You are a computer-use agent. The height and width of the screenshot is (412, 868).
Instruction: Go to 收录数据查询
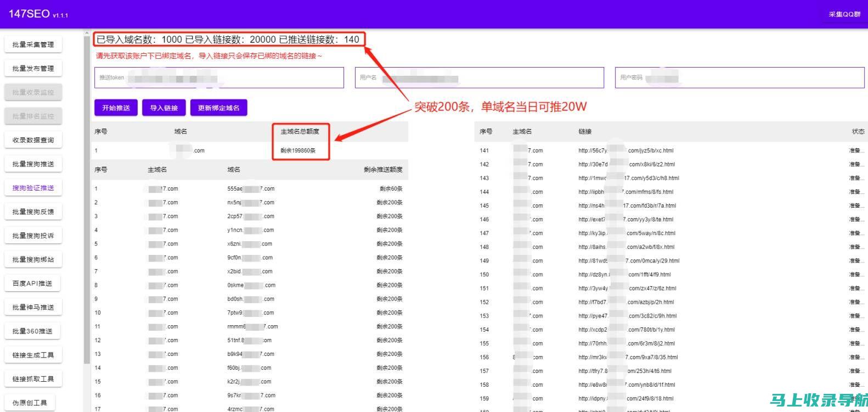[33, 140]
